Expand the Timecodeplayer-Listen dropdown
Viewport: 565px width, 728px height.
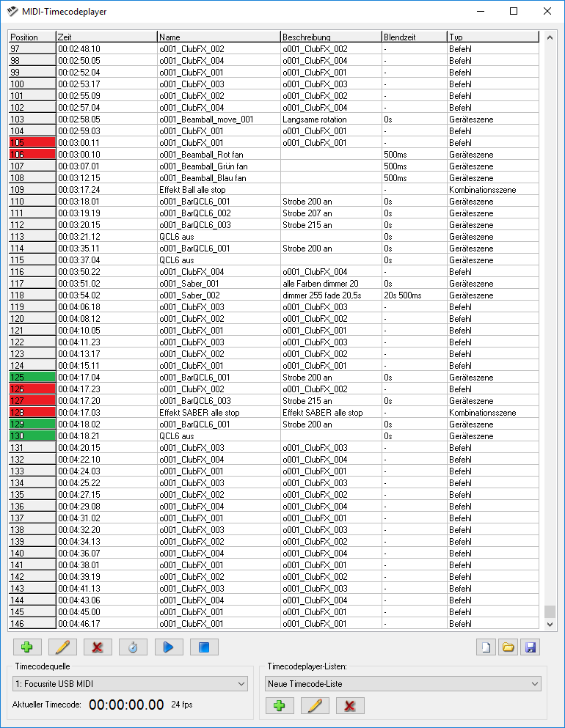click(x=403, y=683)
